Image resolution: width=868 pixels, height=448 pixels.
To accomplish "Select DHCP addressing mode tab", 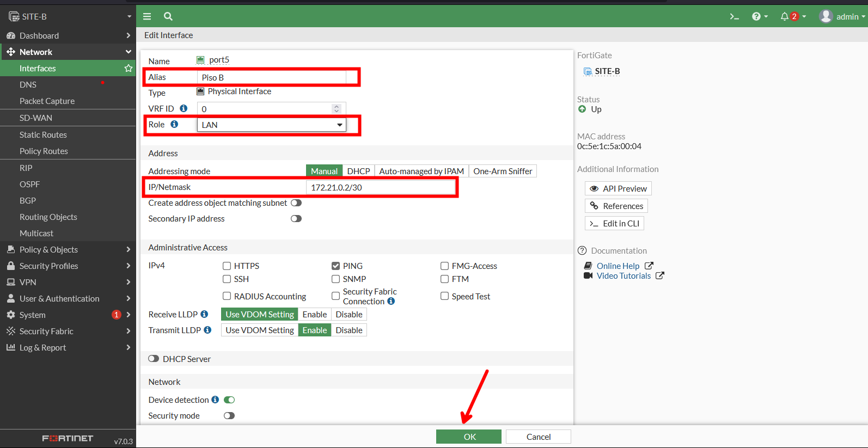I will pyautogui.click(x=358, y=171).
